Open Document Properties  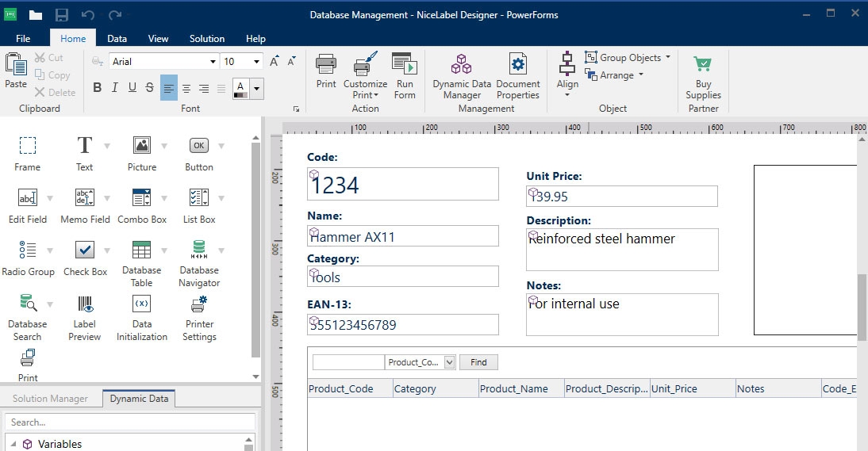[517, 75]
